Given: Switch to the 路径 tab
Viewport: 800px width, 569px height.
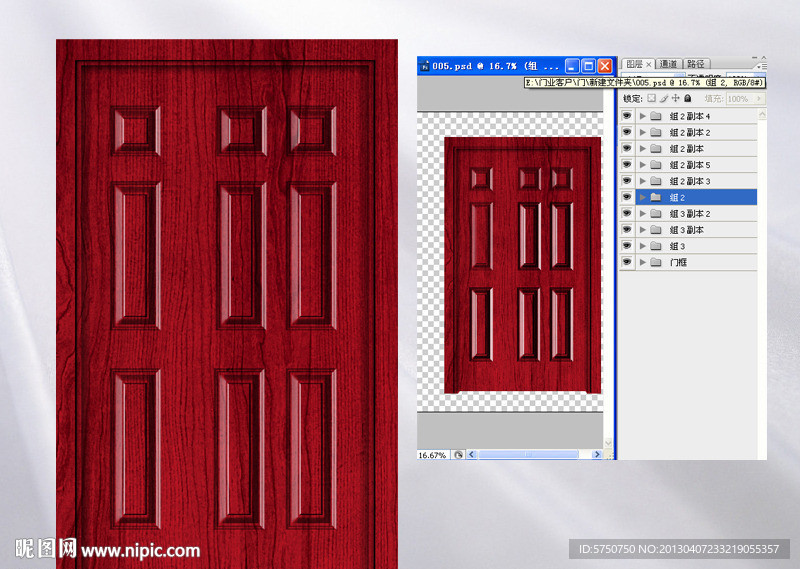Looking at the screenshot, I should (695, 64).
